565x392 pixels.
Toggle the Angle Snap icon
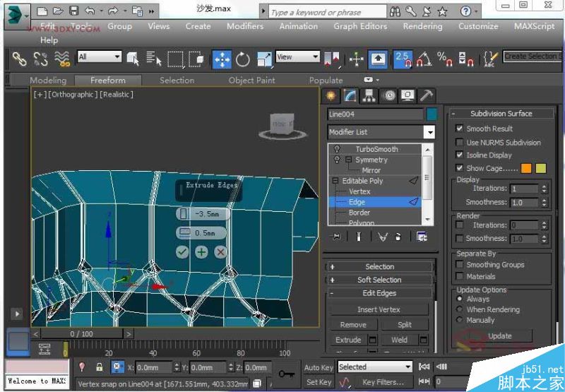point(424,59)
